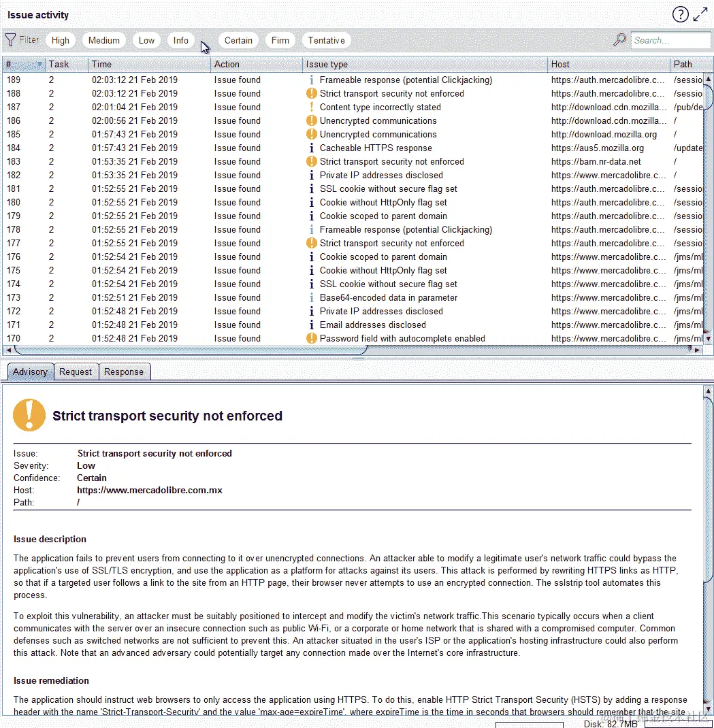This screenshot has width=714, height=728.
Task: Expand the Issue activity panel to fullscreen
Action: [x=700, y=15]
